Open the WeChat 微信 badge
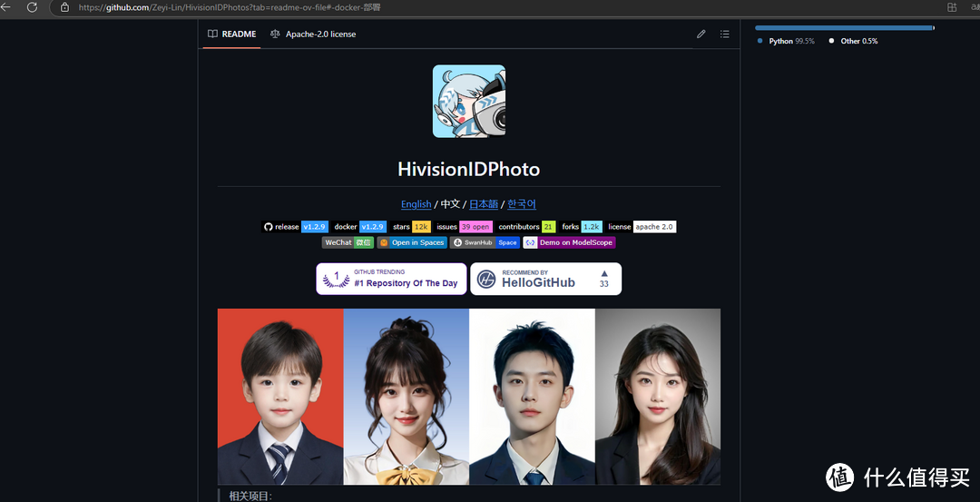Screen dimensions: 980x502 pos(348,242)
